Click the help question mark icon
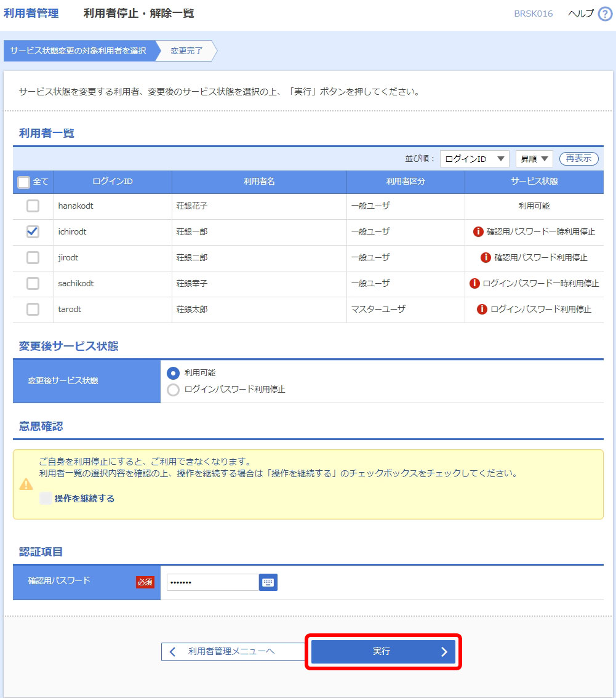 click(605, 14)
